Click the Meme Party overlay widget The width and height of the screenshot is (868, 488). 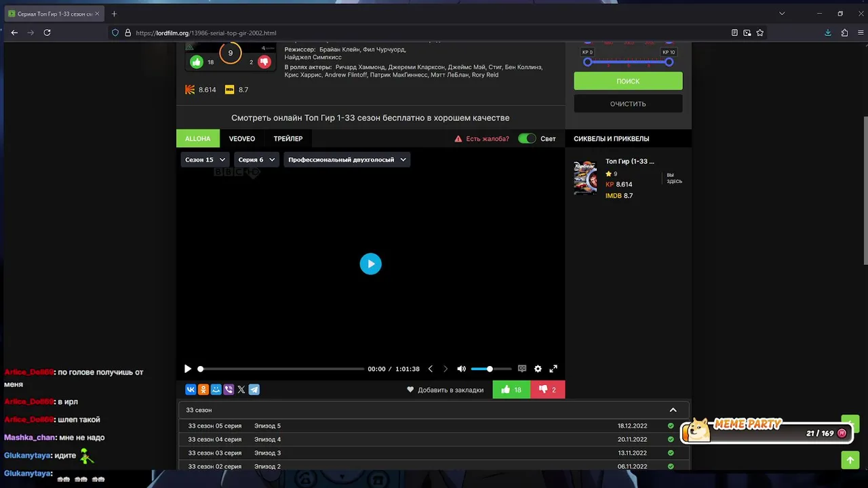click(x=767, y=430)
